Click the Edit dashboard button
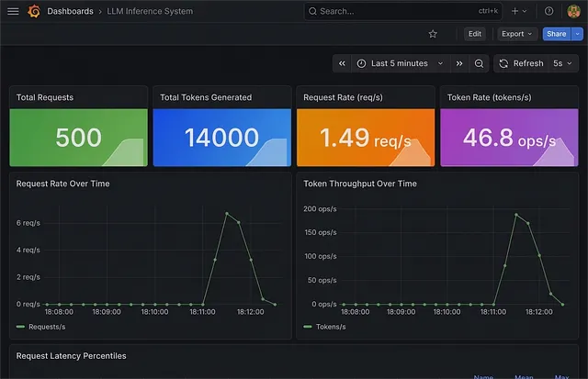Screen dimensions: 588x379 point(474,34)
